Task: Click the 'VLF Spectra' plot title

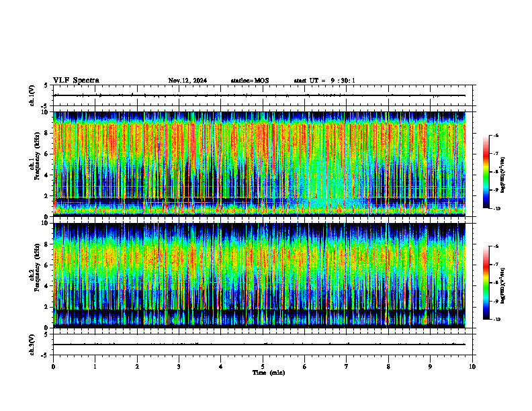Action: point(76,81)
